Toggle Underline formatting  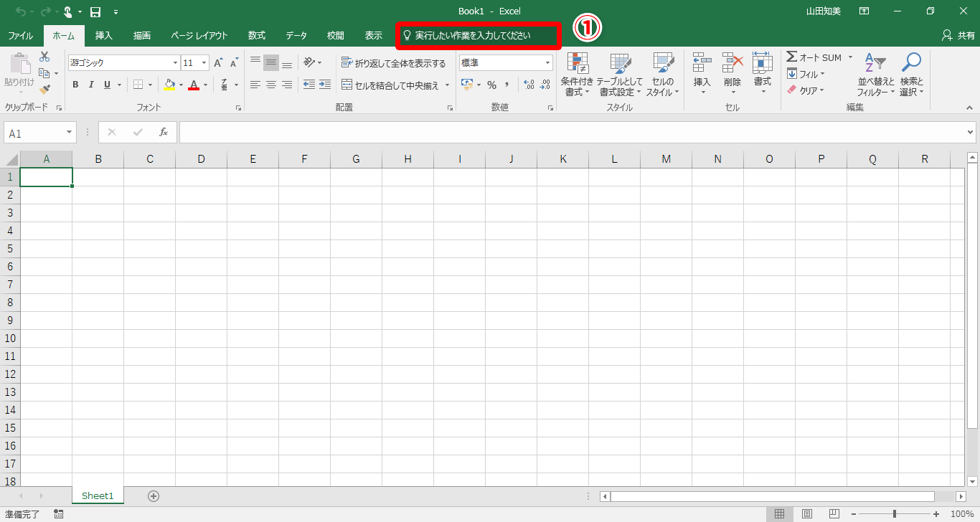pyautogui.click(x=108, y=85)
